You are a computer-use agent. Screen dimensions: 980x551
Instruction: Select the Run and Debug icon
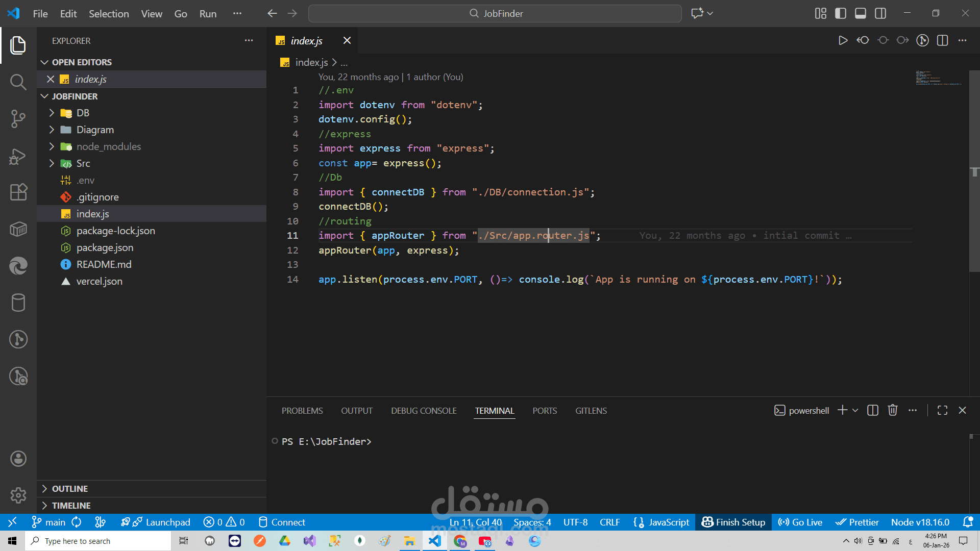coord(18,156)
